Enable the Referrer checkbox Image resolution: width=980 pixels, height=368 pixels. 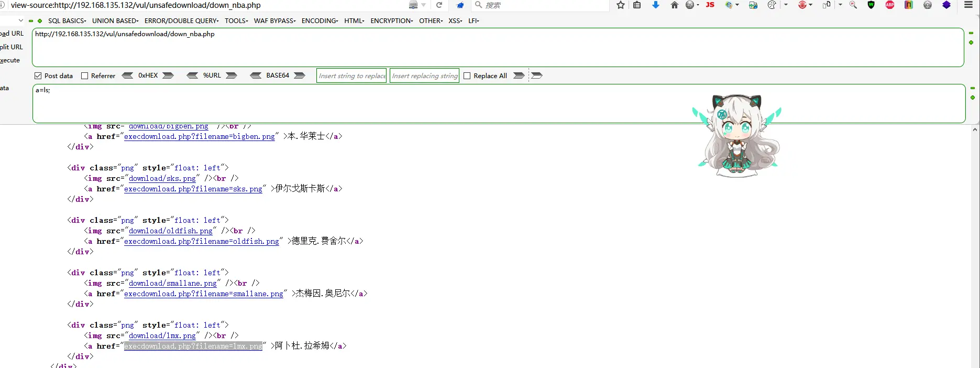(x=84, y=76)
